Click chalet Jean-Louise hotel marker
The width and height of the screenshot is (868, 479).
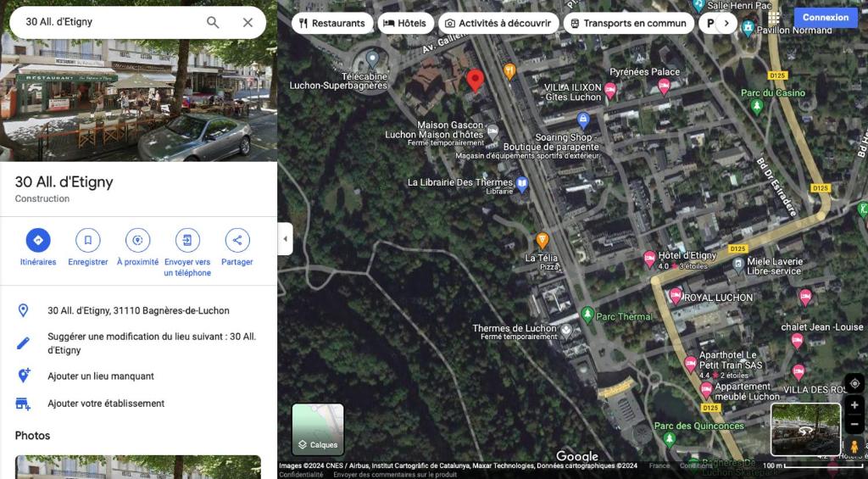point(797,341)
